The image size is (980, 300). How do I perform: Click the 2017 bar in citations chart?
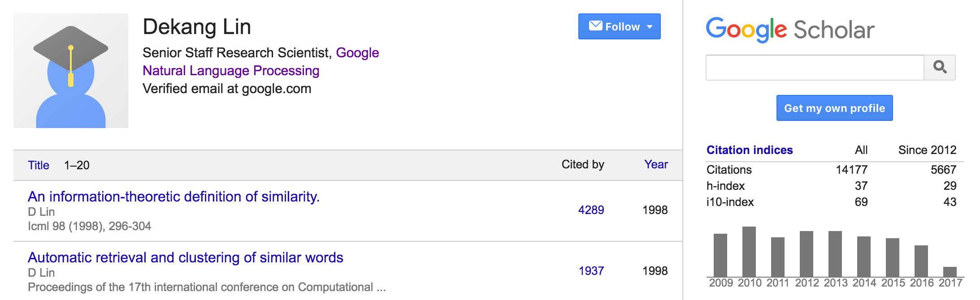(x=950, y=272)
